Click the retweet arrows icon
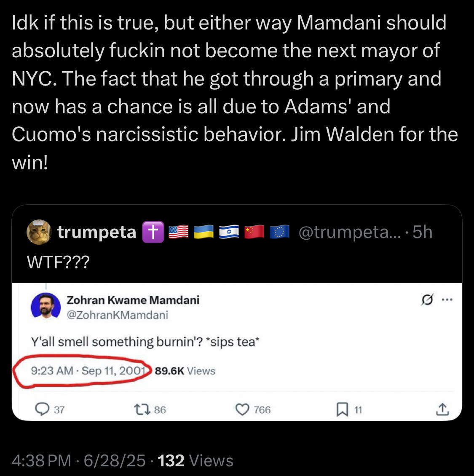This screenshot has height=476, width=474. [139, 409]
